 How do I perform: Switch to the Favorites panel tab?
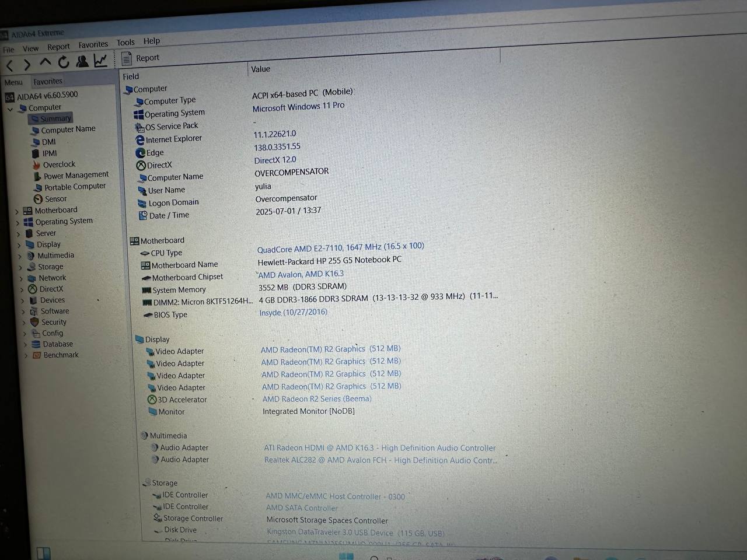pos(47,82)
